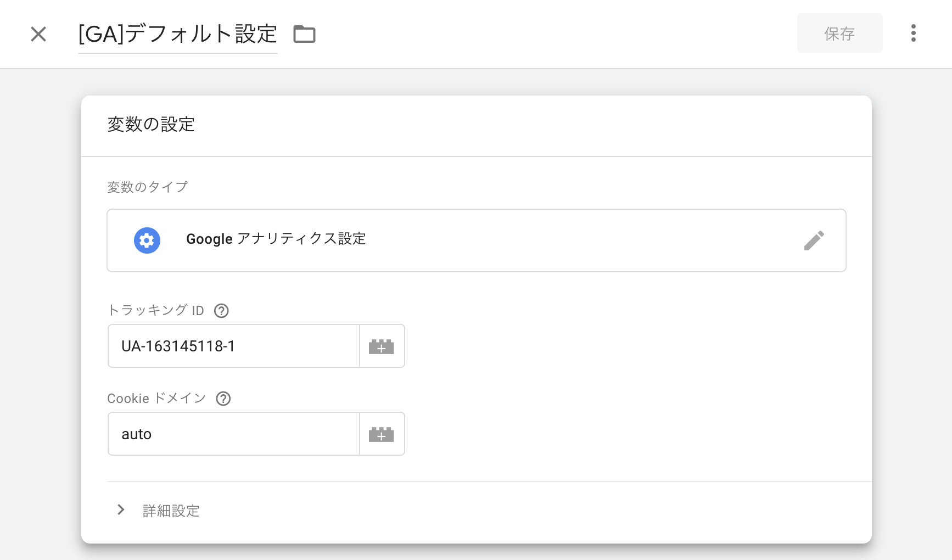Click the Cookie ドメイン field containing auto

[x=234, y=434]
